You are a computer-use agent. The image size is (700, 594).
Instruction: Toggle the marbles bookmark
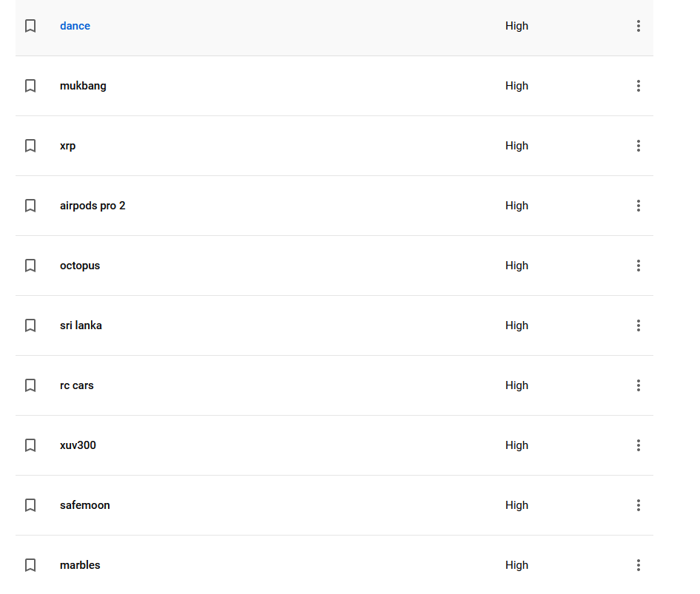pos(30,565)
